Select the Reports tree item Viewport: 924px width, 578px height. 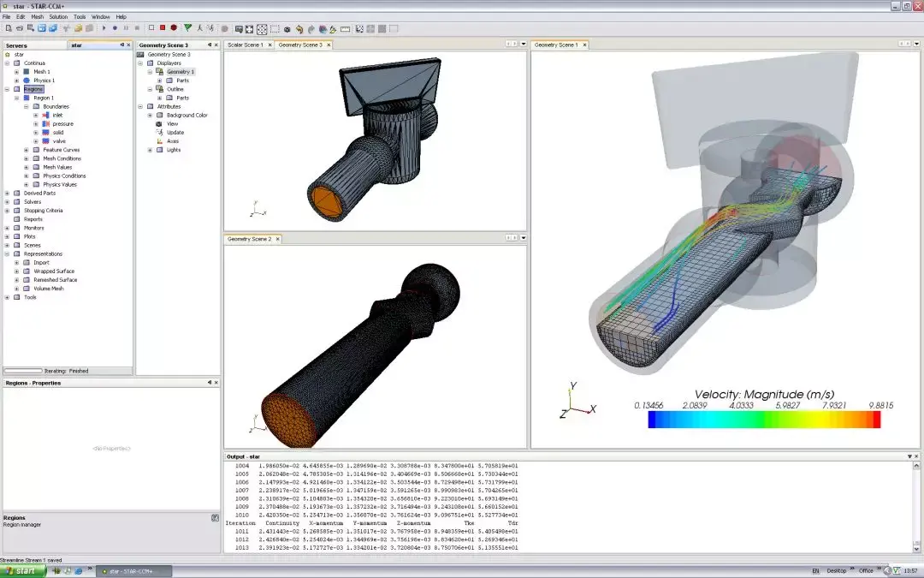(x=33, y=219)
